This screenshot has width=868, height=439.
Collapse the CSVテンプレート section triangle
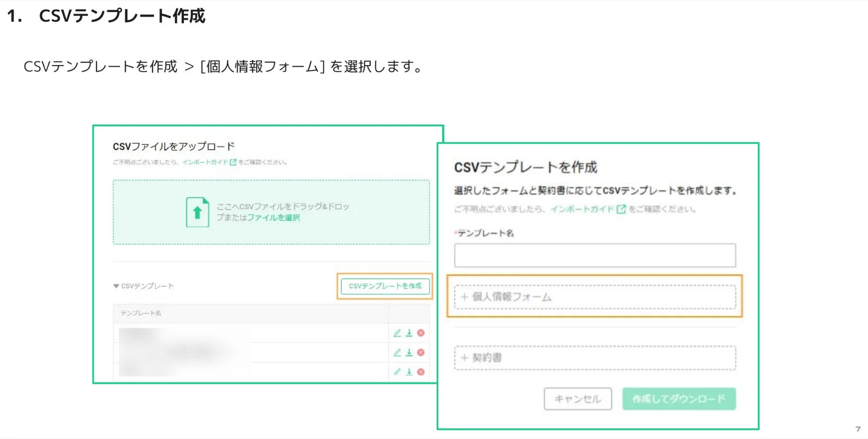(x=116, y=286)
